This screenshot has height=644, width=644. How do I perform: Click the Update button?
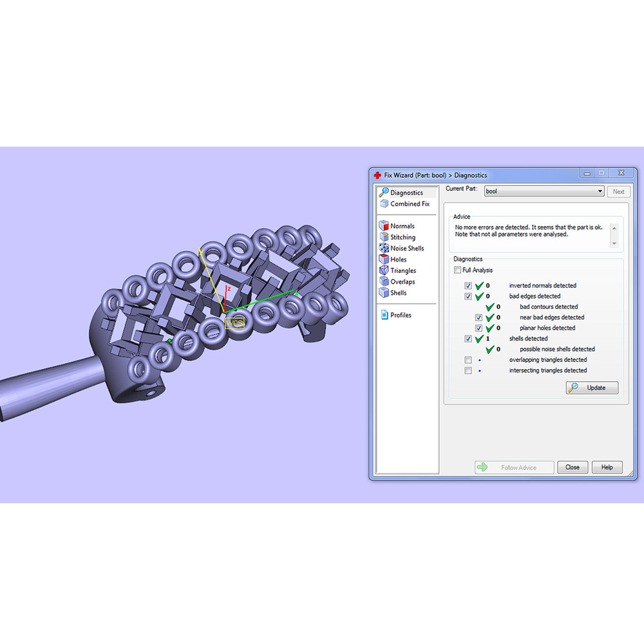(592, 388)
